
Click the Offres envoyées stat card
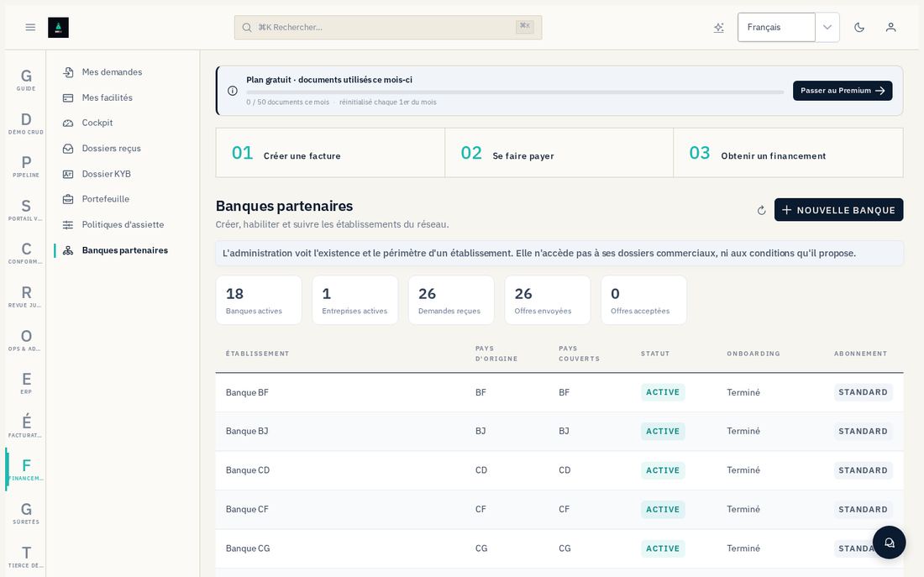tap(548, 300)
